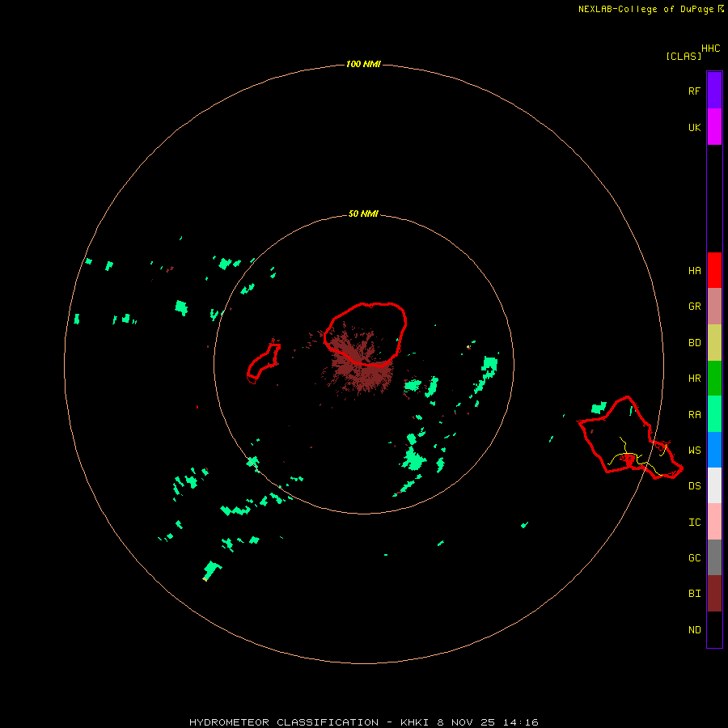Select the GC gray legend swatch
This screenshot has height=728, width=728.
(x=714, y=557)
